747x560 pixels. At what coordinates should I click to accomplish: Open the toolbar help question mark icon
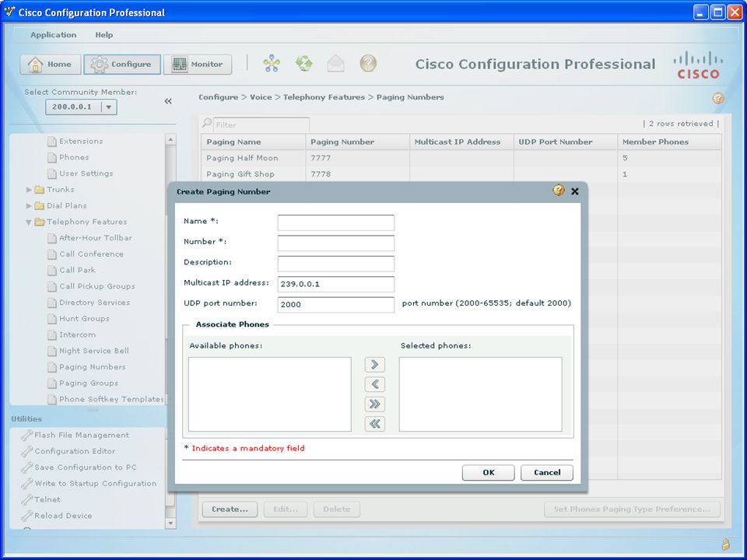[368, 63]
